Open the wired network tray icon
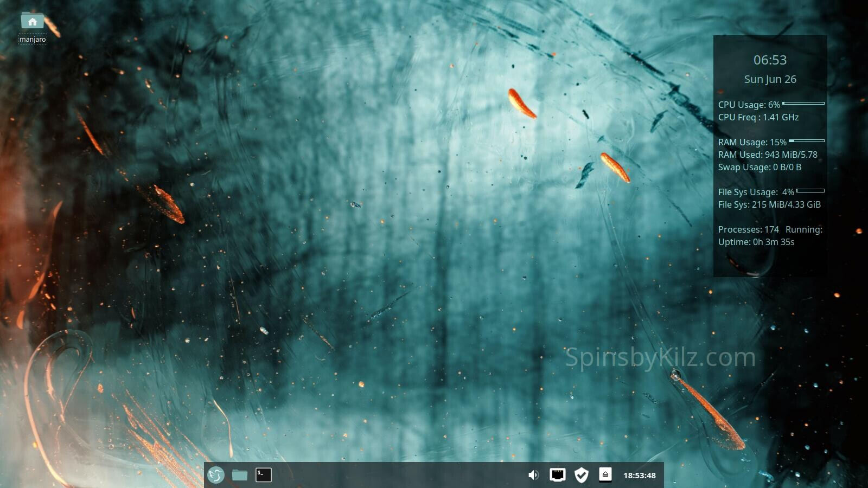Viewport: 868px width, 488px height. 557,475
